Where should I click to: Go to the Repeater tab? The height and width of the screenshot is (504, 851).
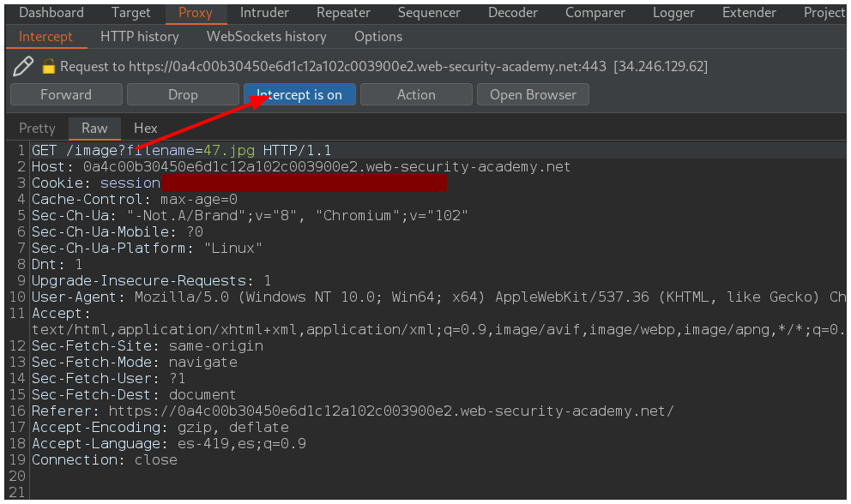(x=343, y=12)
